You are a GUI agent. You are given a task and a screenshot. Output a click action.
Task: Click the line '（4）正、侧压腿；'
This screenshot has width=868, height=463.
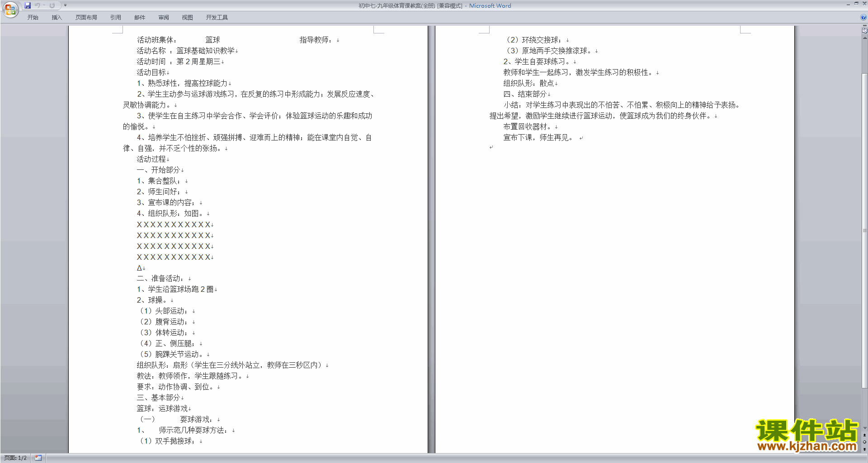166,343
